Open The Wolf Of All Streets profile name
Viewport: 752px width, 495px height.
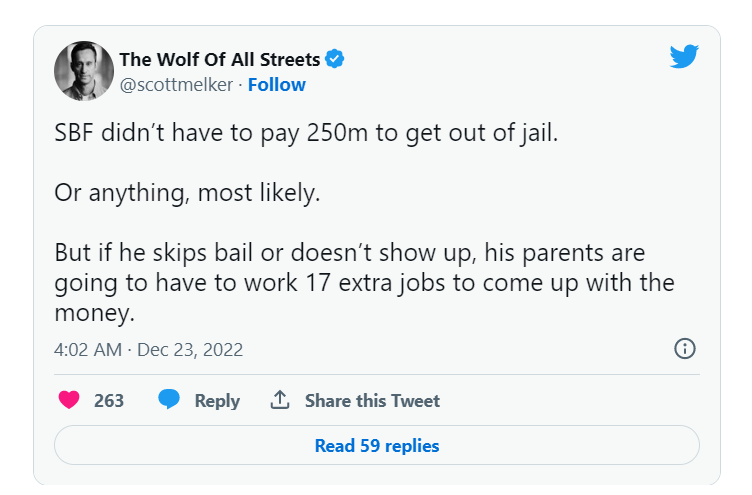[219, 59]
